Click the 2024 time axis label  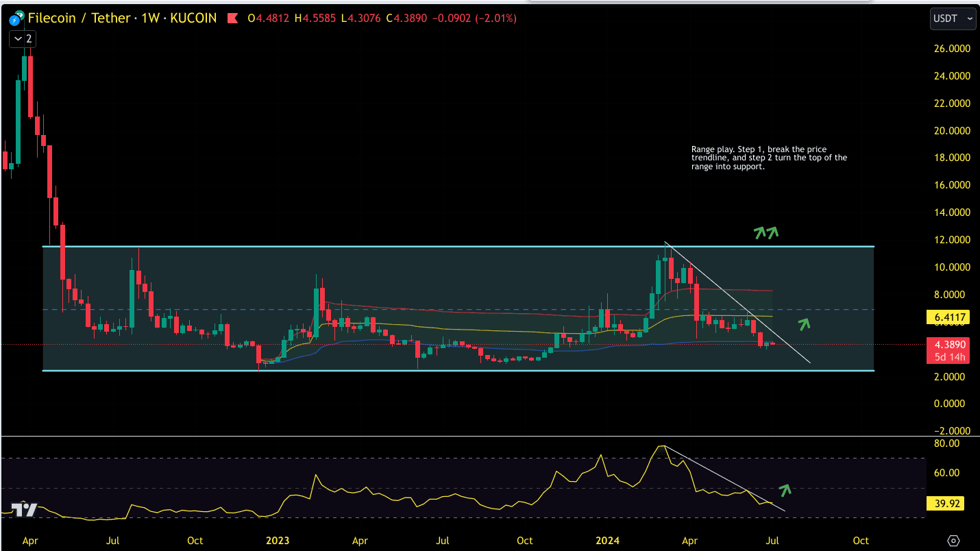(607, 541)
